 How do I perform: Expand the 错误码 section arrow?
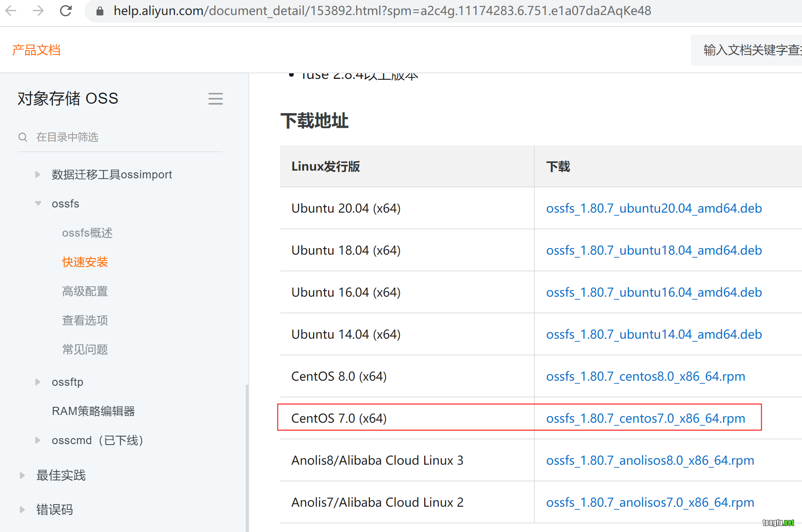tap(22, 510)
